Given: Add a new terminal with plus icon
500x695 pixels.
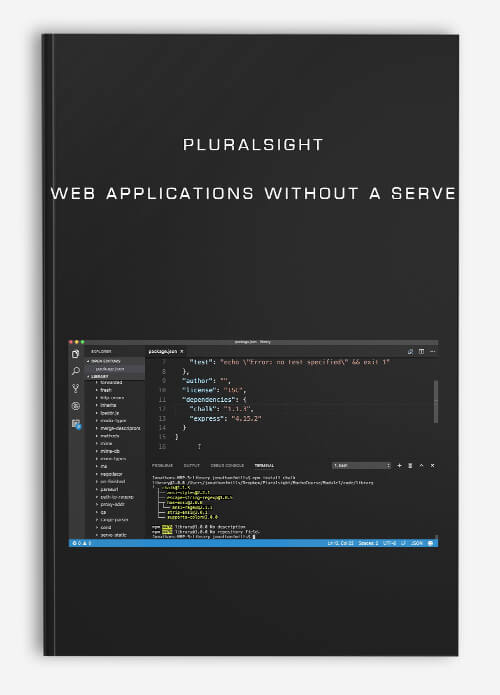Looking at the screenshot, I should pos(399,465).
